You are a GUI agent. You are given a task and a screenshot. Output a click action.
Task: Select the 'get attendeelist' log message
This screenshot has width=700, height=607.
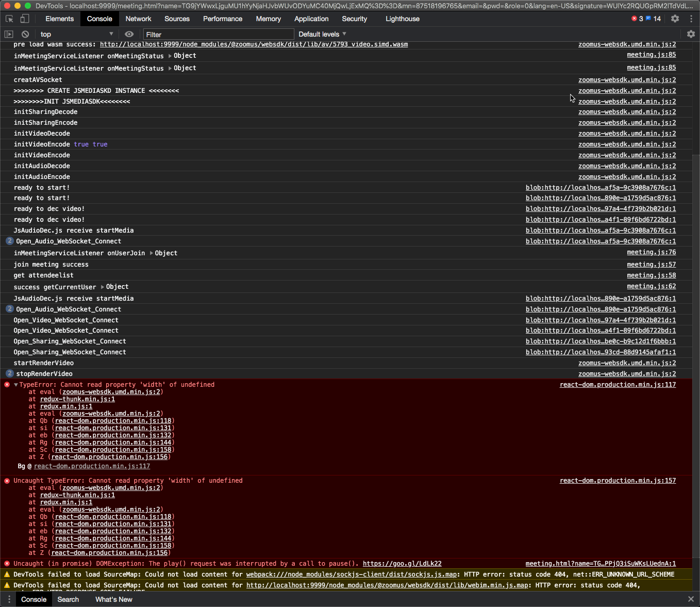point(44,275)
